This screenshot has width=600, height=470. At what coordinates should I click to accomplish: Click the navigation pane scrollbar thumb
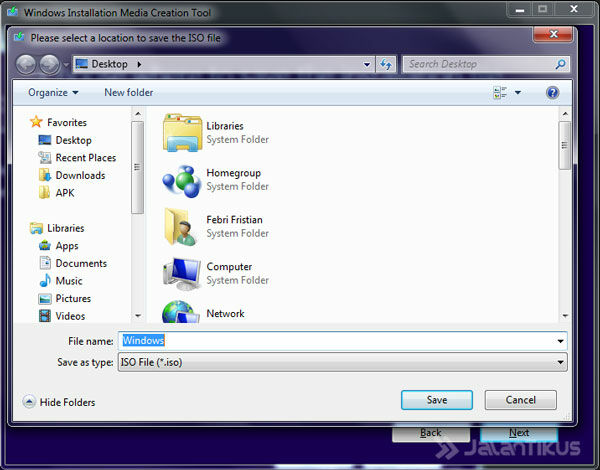coord(137,167)
